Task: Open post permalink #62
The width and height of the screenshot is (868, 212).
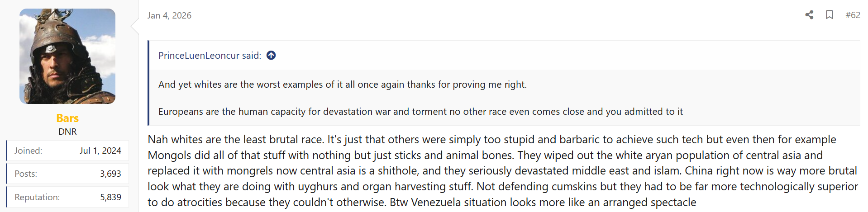Action: pyautogui.click(x=853, y=15)
